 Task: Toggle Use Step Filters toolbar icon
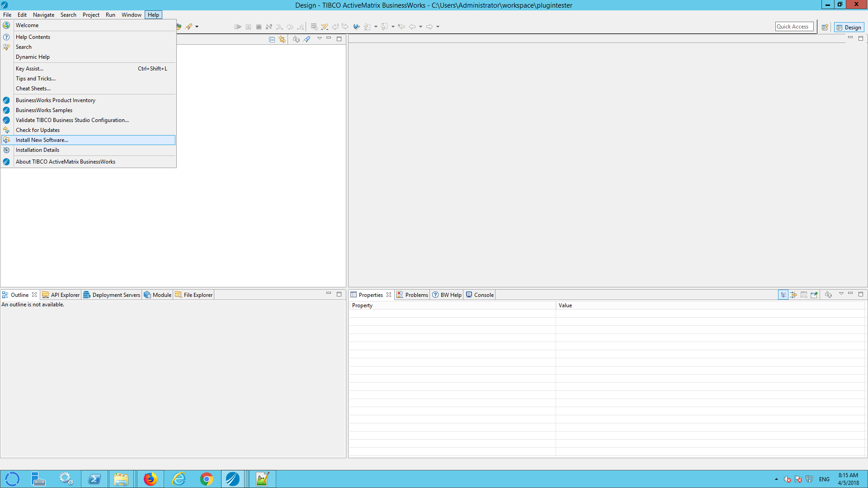[x=325, y=27]
